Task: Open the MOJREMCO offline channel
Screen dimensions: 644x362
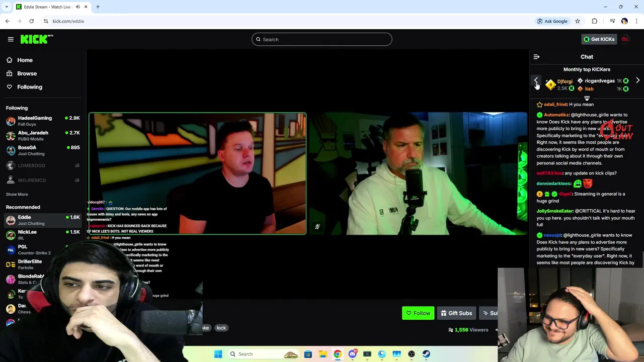Action: 43,180
